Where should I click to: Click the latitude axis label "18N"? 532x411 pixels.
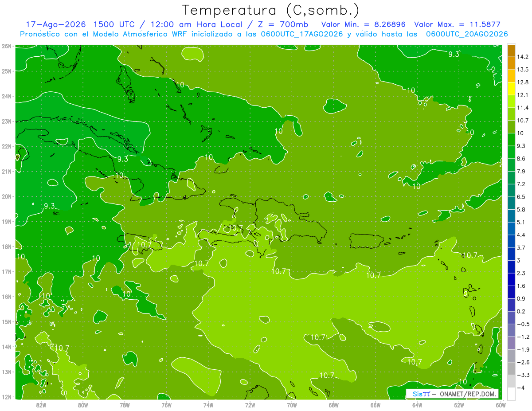6,247
